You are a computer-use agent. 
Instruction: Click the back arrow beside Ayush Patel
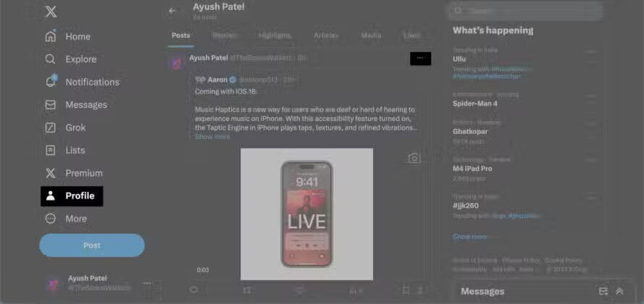(x=172, y=11)
